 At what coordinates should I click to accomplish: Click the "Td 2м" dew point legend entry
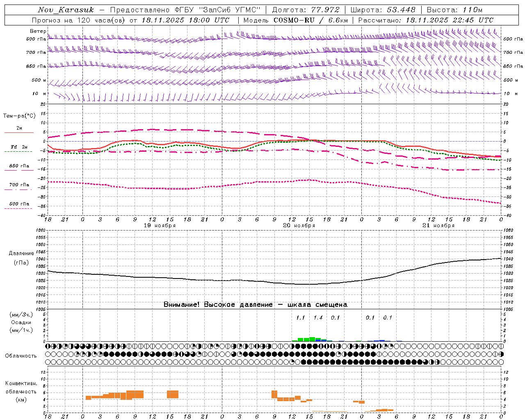[19, 147]
